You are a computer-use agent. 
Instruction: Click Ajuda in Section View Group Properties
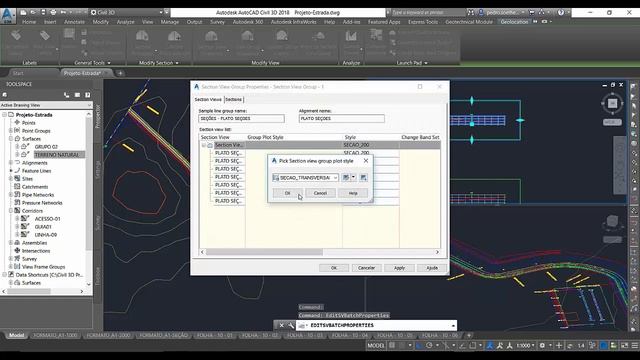pos(432,268)
